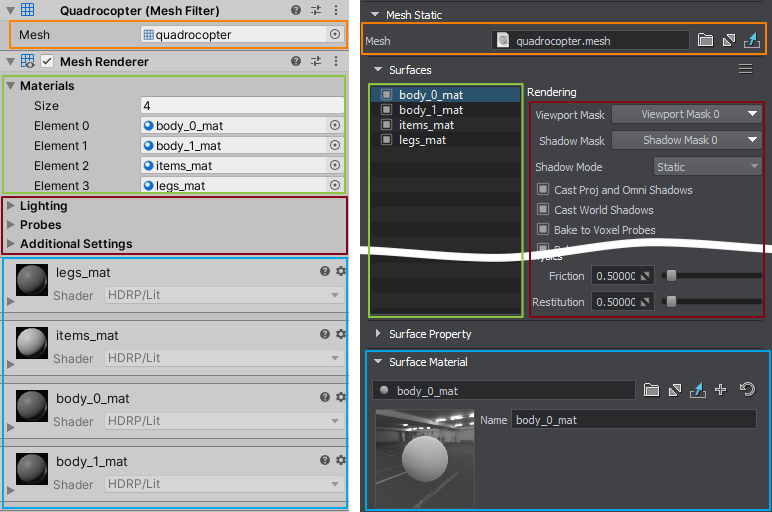
Task: Open Mesh Renderer preset settings icon
Action: point(315,61)
